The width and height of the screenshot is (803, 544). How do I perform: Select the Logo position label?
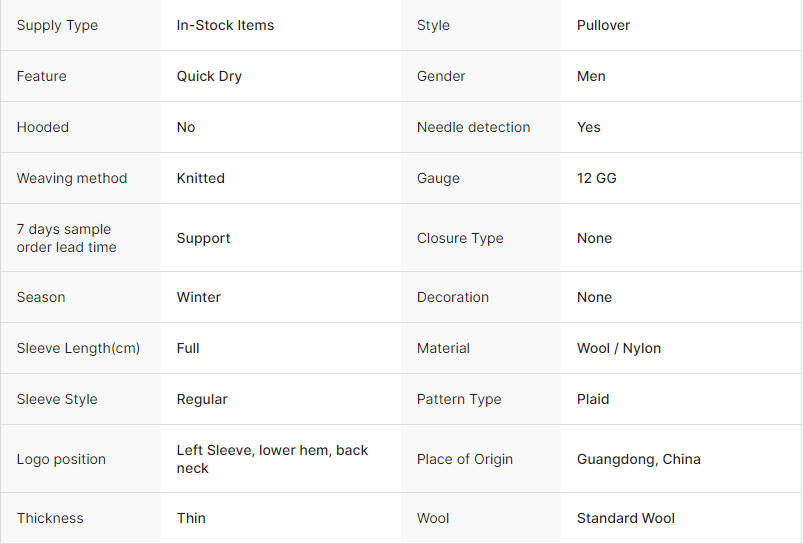click(x=61, y=459)
